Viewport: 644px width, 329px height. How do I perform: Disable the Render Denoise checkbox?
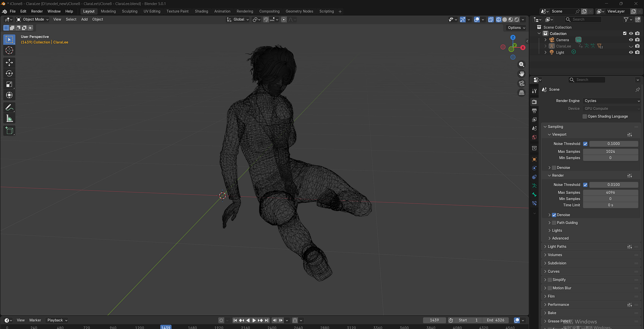tap(554, 215)
